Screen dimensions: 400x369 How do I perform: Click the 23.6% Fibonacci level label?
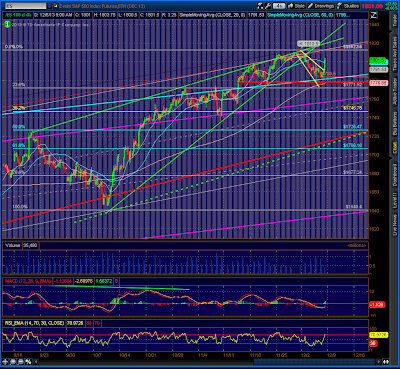(19, 85)
